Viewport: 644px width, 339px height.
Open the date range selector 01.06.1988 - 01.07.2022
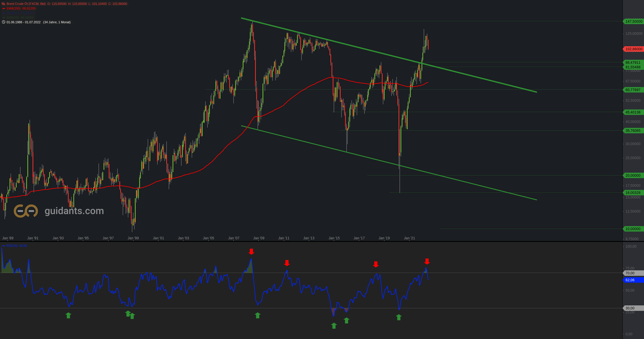[x=24, y=22]
